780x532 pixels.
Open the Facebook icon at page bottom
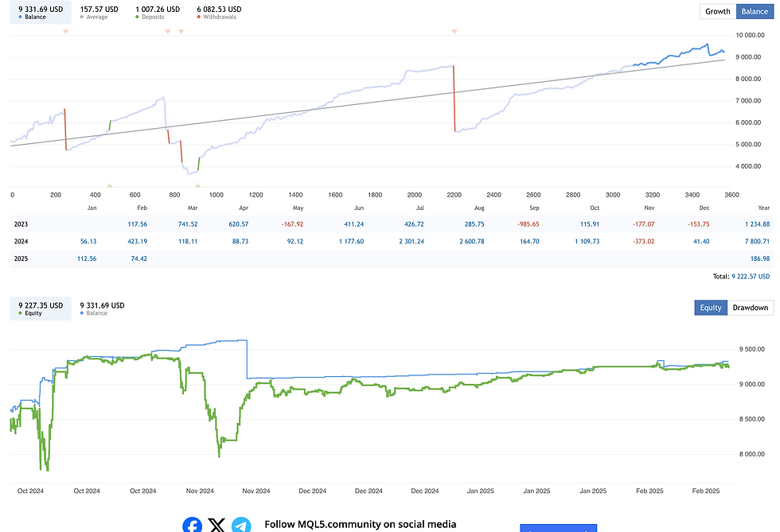(192, 524)
